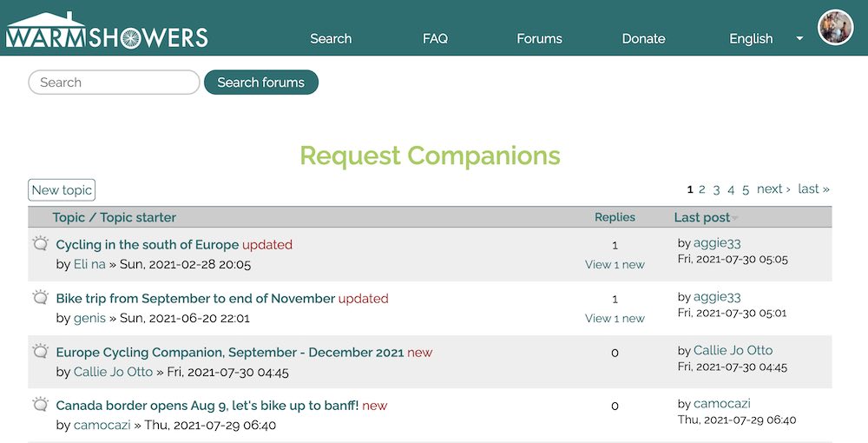Screen dimensions: 868x443
Task: Go to page 3 of topics
Action: pyautogui.click(x=716, y=189)
